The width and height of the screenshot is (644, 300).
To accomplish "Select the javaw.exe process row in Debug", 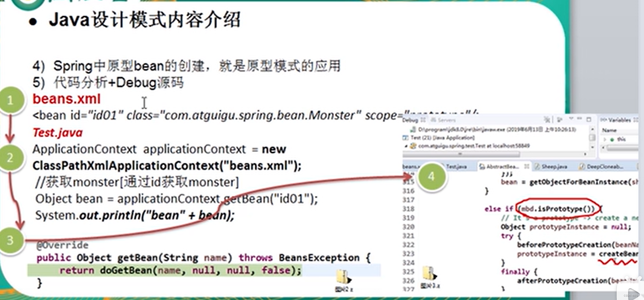I will (493, 130).
